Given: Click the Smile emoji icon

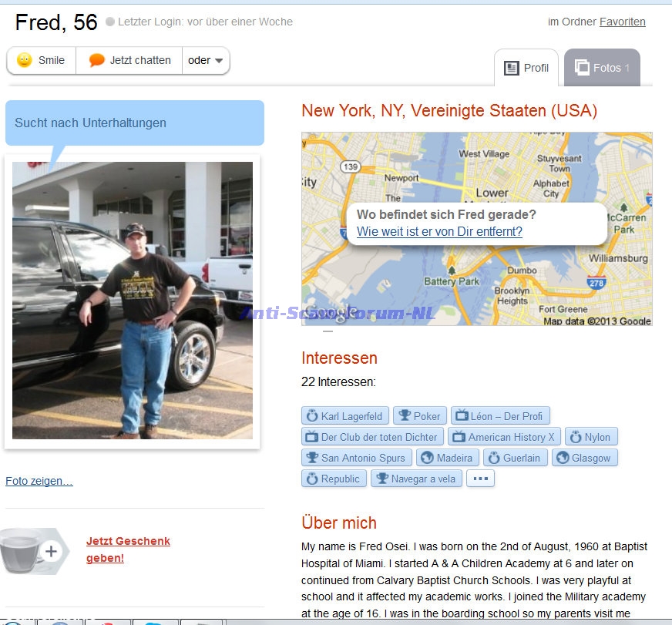Looking at the screenshot, I should [x=25, y=60].
